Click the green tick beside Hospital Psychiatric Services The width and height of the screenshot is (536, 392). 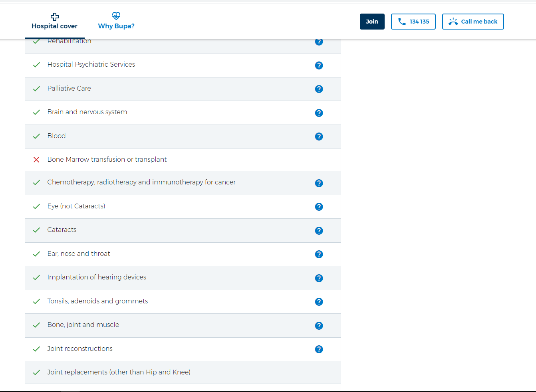click(36, 65)
